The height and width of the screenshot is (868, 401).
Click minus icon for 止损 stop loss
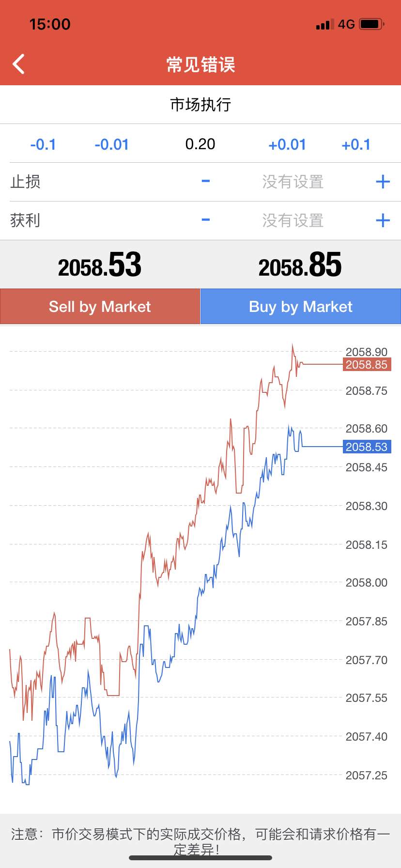tap(206, 182)
